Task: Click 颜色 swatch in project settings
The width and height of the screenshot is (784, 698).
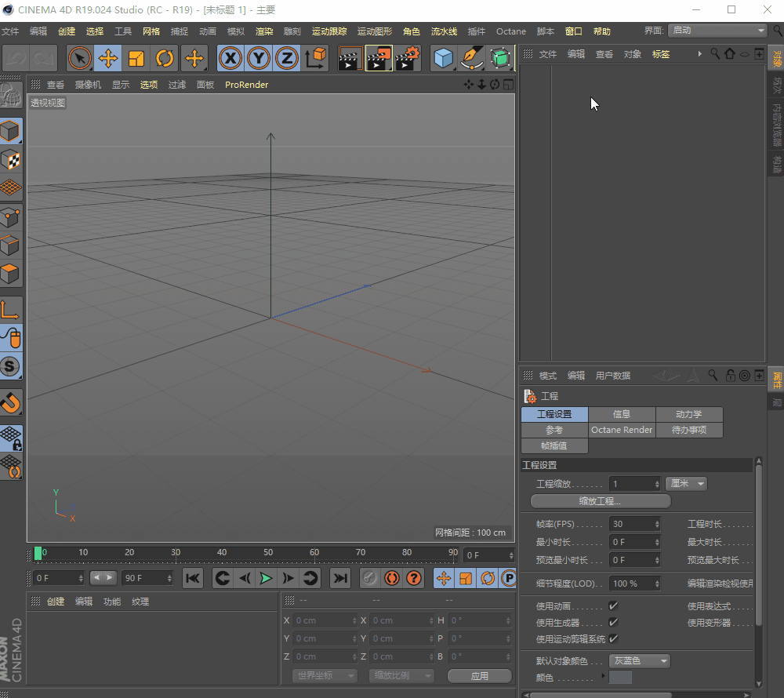Action: pos(620,678)
